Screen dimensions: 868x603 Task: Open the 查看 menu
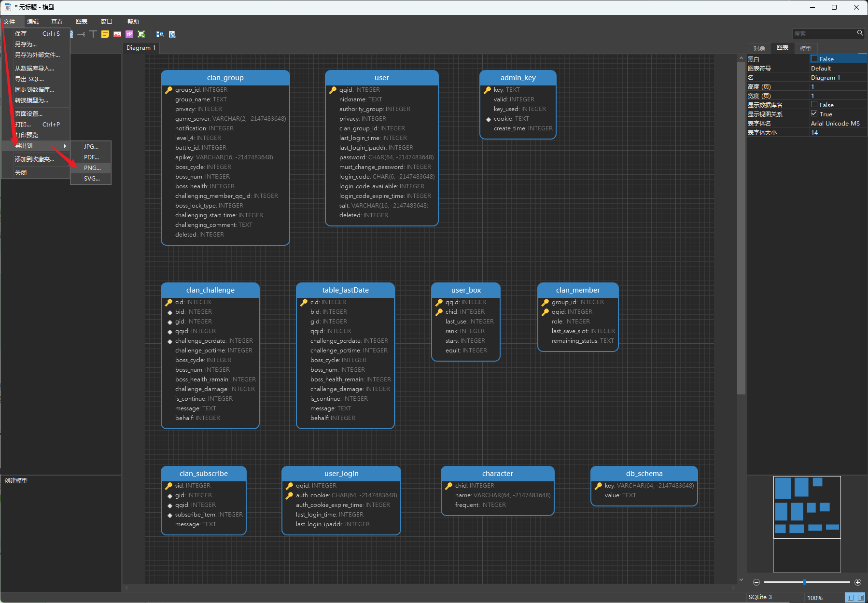[57, 21]
